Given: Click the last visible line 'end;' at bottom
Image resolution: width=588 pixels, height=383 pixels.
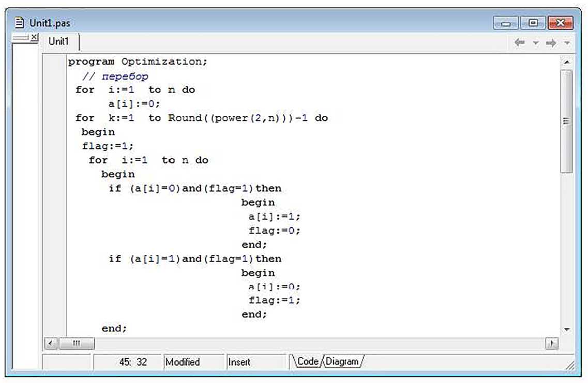Looking at the screenshot, I should [x=114, y=328].
